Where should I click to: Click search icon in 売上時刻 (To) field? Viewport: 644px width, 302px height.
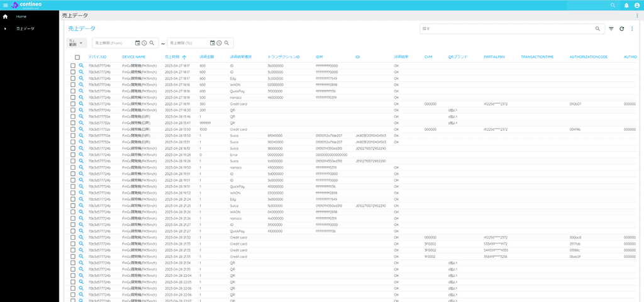[226, 43]
